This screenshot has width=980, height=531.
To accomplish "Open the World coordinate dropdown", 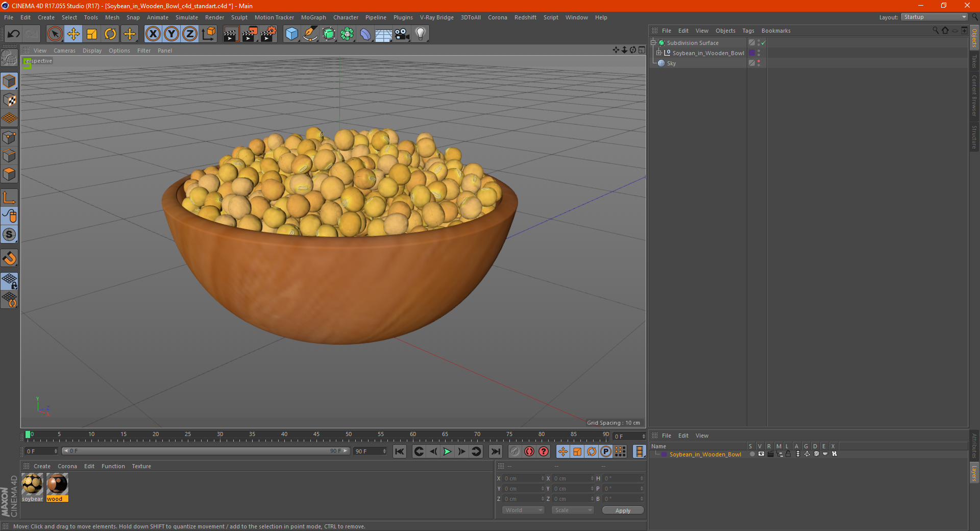I will [523, 510].
